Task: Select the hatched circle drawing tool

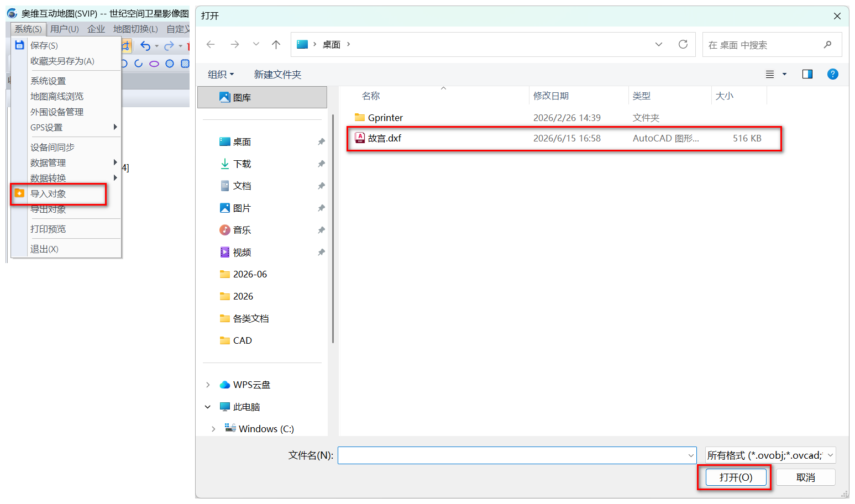Action: coord(170,64)
